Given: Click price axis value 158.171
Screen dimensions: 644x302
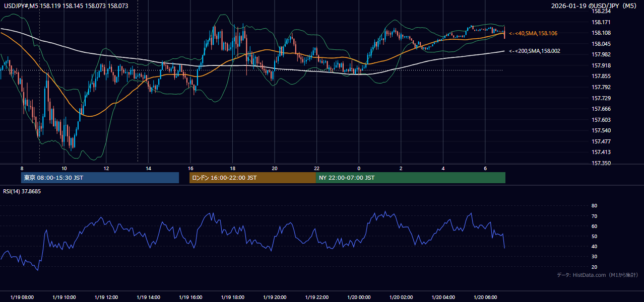Looking at the screenshot, I should point(601,22).
